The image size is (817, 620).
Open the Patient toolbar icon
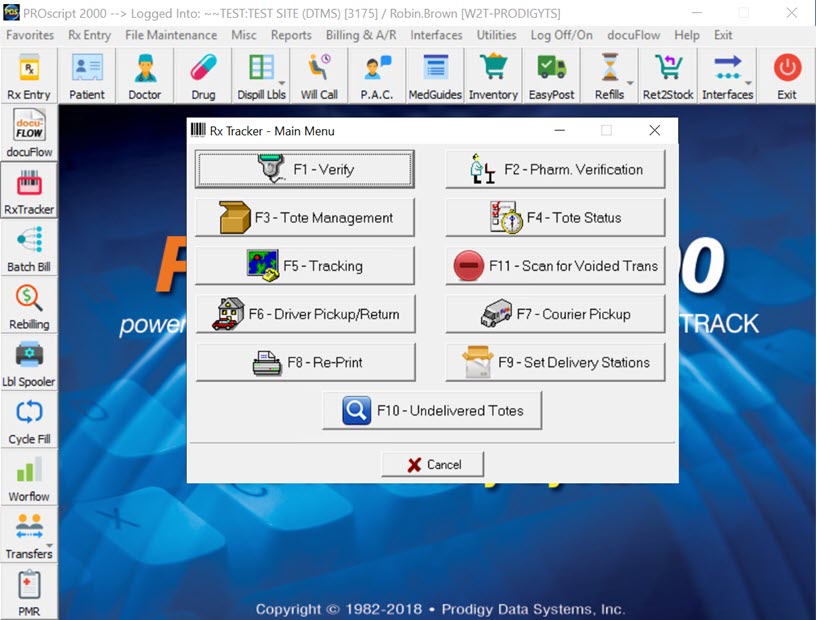point(87,77)
